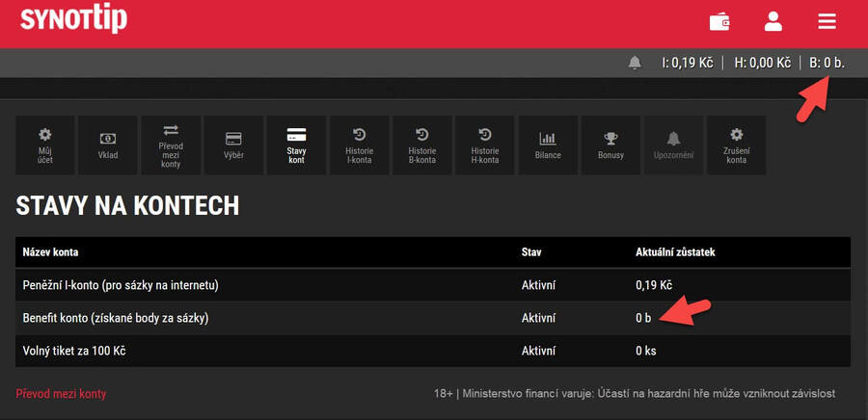Open the Výběr withdrawal tile
868x420 pixels.
coord(233,144)
